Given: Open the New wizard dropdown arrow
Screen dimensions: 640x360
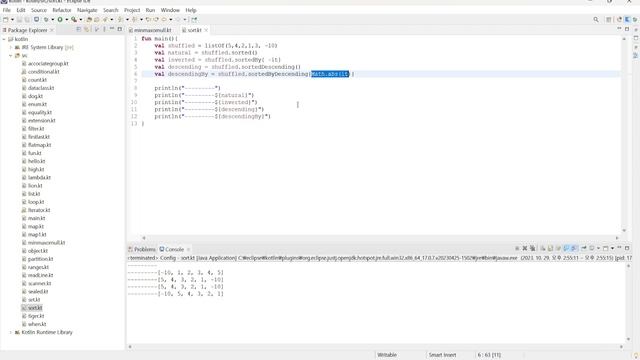Looking at the screenshot, I should click(12, 20).
